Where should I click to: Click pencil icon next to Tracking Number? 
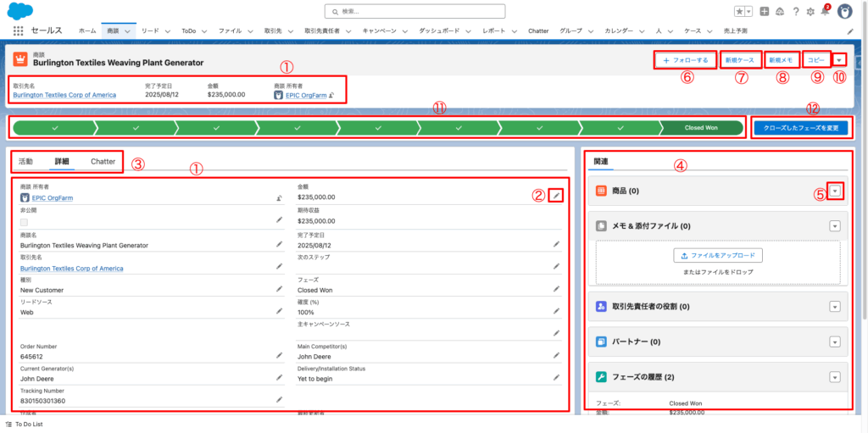tap(279, 400)
